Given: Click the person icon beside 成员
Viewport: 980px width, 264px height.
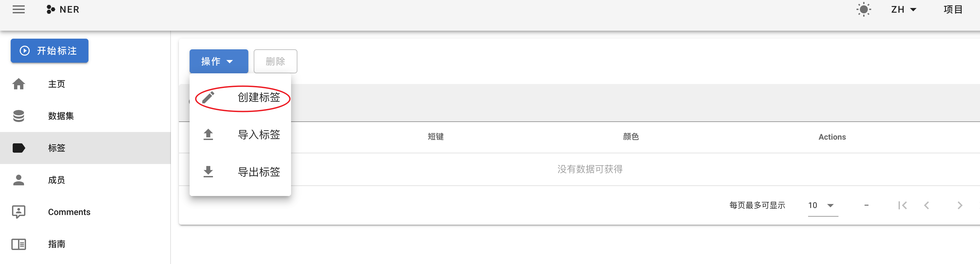Looking at the screenshot, I should pos(18,180).
